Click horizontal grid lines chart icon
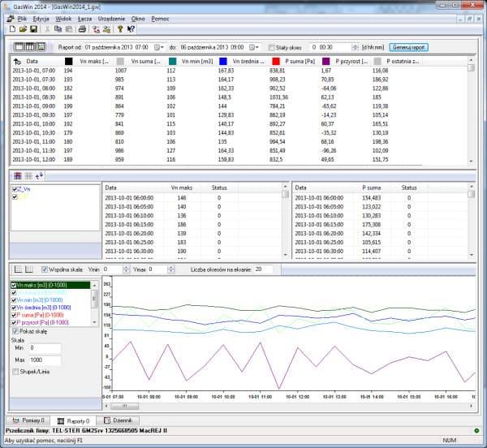Viewport: 487px width, 448px height. click(x=19, y=269)
